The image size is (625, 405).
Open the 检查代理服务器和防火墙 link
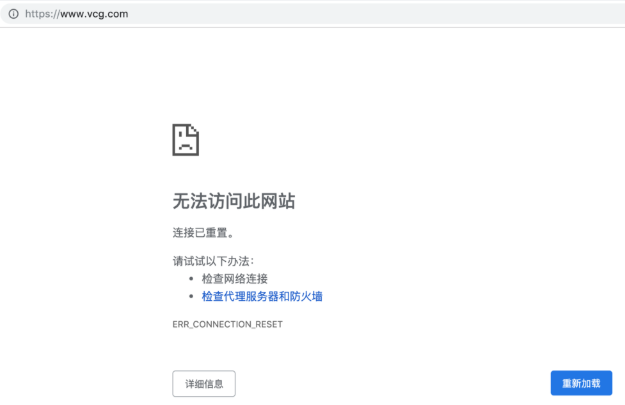tap(262, 296)
